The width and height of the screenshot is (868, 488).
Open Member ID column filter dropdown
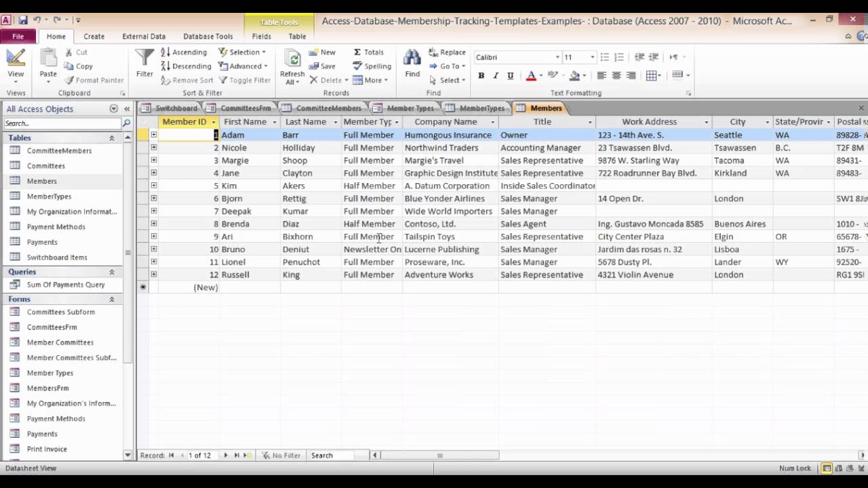[x=213, y=123]
